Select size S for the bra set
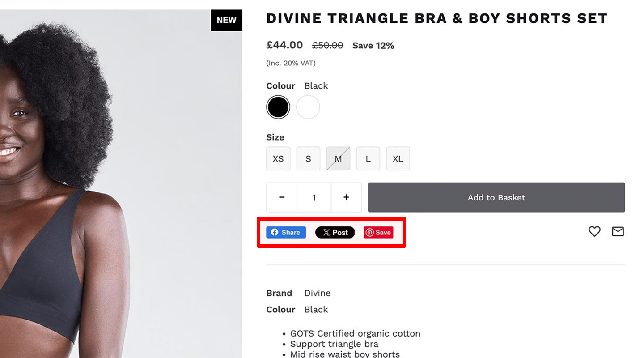The width and height of the screenshot is (644, 358). (x=308, y=158)
